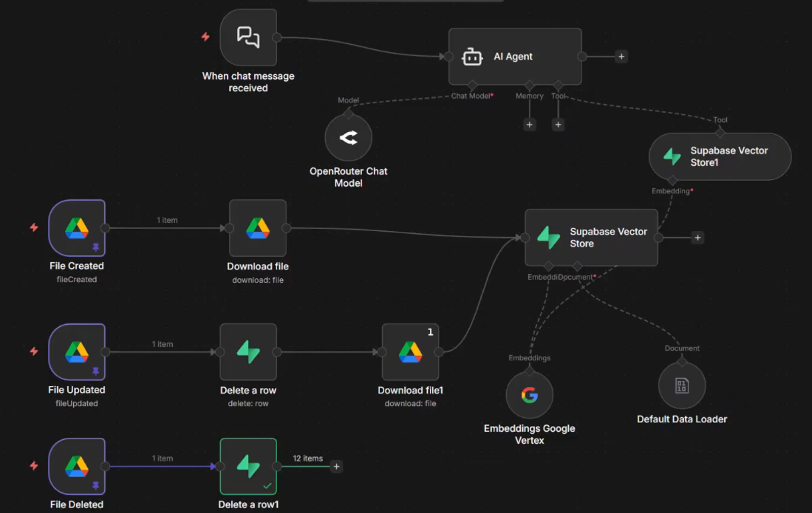This screenshot has width=812, height=513.
Task: Click the success checkmark on Delete a row1
Action: pos(267,486)
